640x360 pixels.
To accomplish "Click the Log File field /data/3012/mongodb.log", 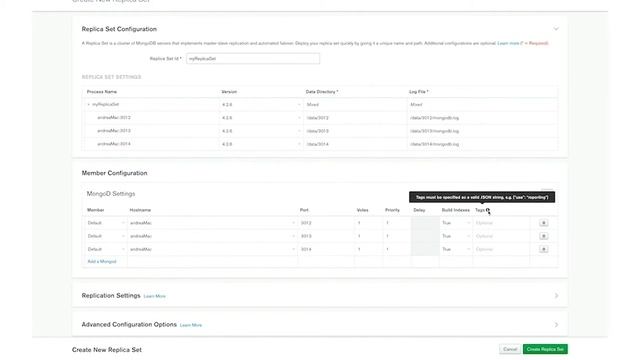I will tap(482, 118).
